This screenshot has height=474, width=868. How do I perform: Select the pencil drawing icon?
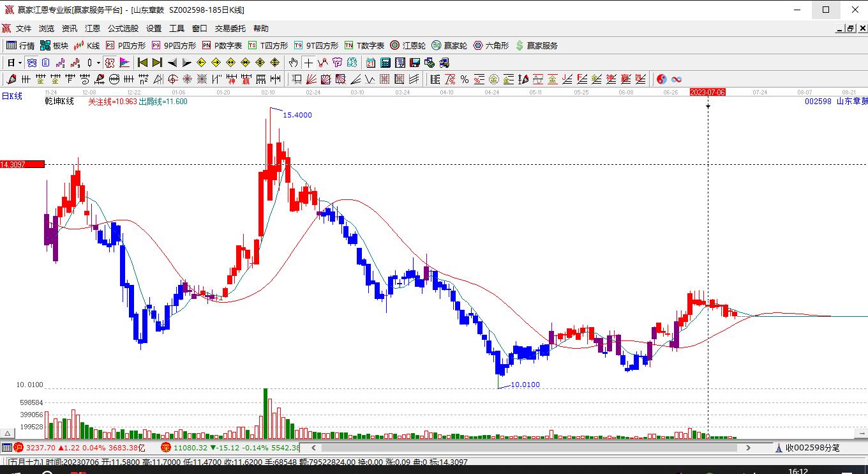(11, 79)
